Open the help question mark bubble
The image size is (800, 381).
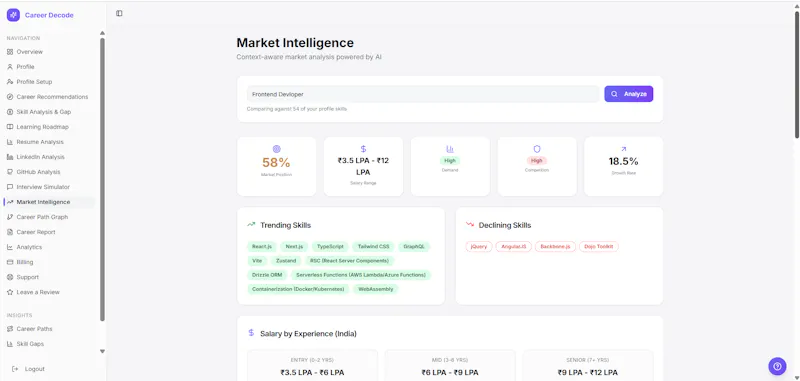[777, 366]
